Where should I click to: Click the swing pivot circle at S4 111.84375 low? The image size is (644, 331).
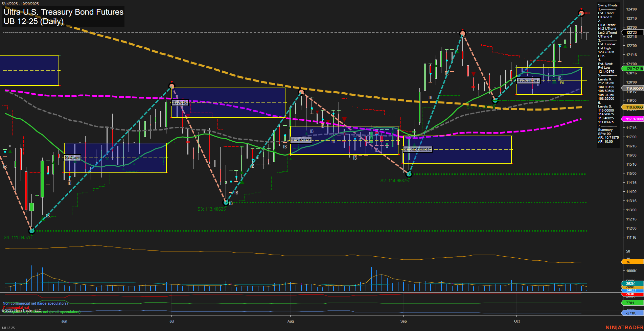[x=32, y=231]
